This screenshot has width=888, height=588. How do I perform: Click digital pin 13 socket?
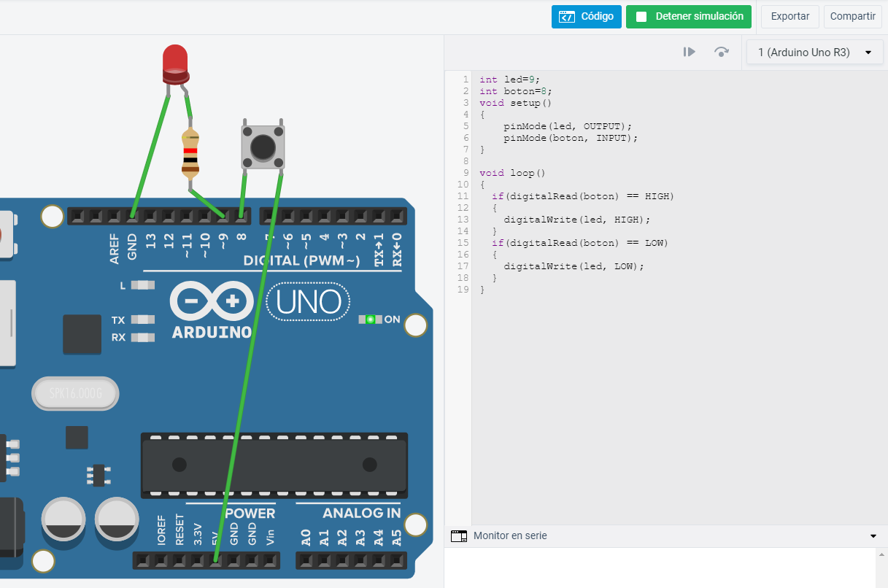pyautogui.click(x=150, y=216)
